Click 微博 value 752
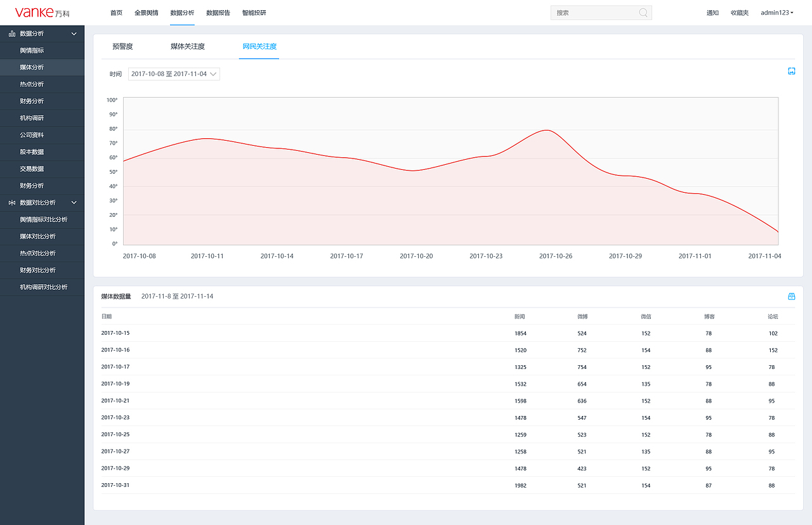The width and height of the screenshot is (812, 525). pyautogui.click(x=582, y=350)
